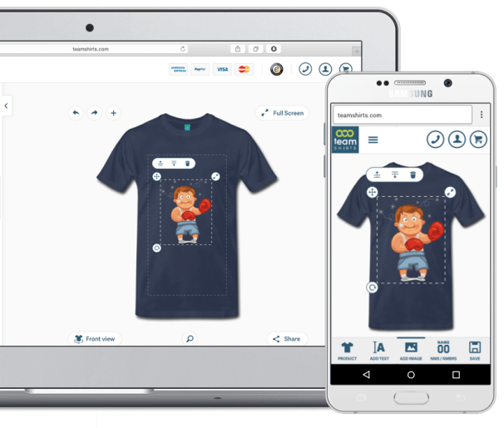Open Names/Numbers tab on phone
This screenshot has height=428, width=504.
tap(443, 351)
